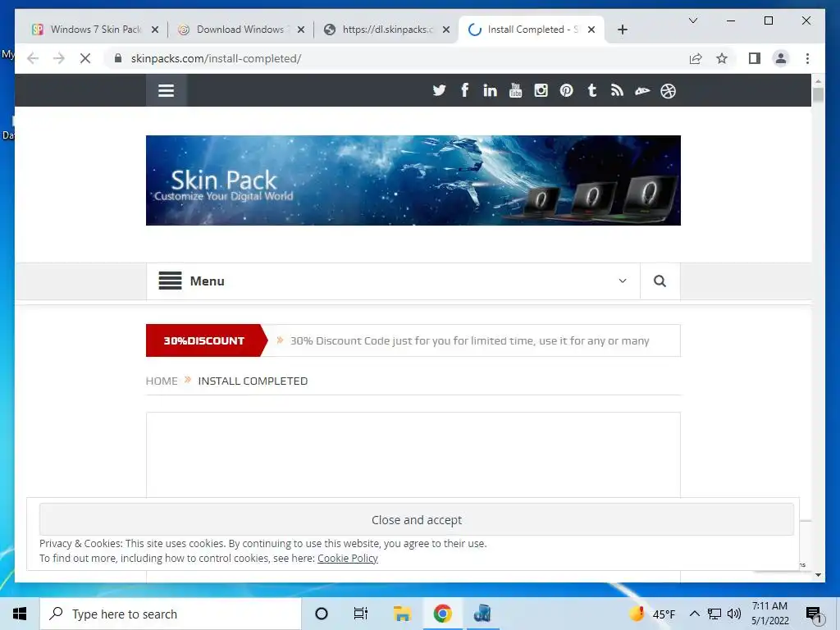This screenshot has height=630, width=840.
Task: Click the taskbar clock showing 7:11 AM
Action: (769, 614)
